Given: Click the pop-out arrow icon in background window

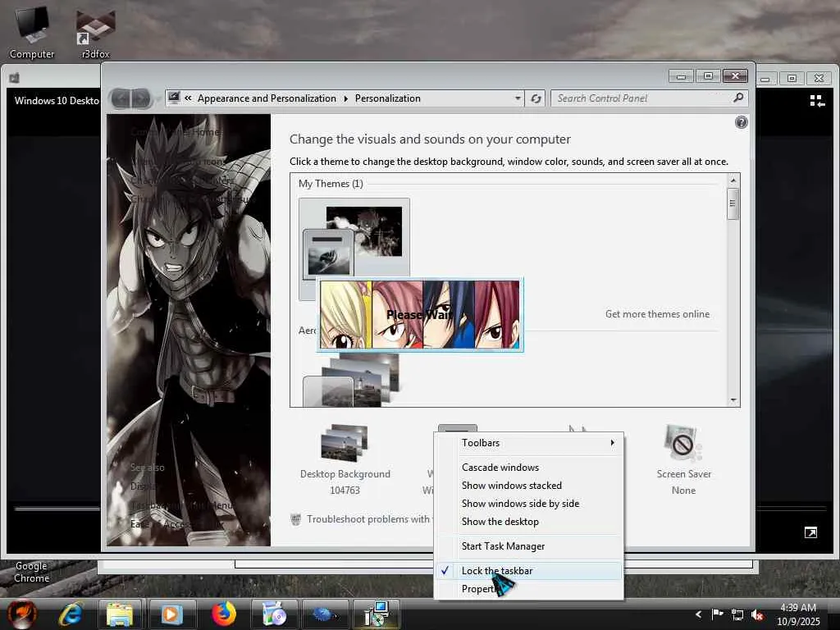Looking at the screenshot, I should tap(810, 532).
